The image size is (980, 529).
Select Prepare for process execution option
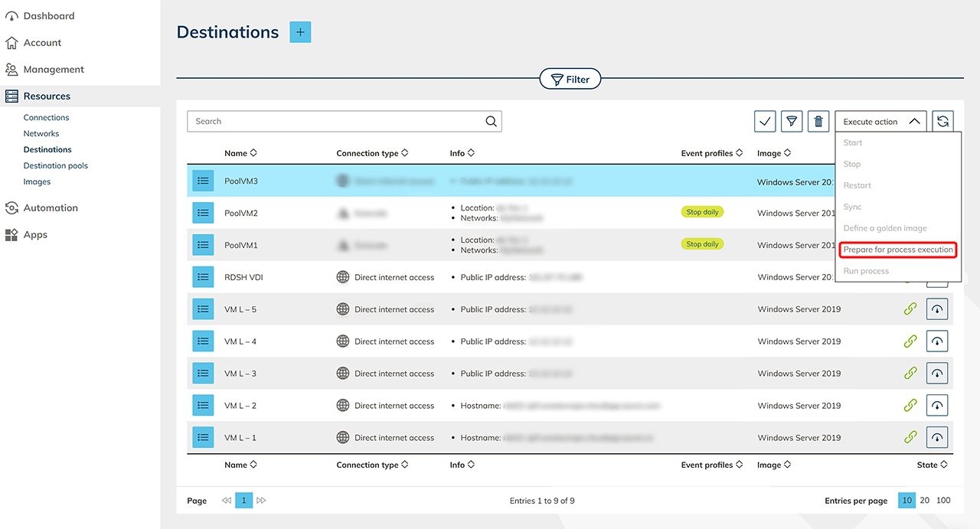click(898, 250)
